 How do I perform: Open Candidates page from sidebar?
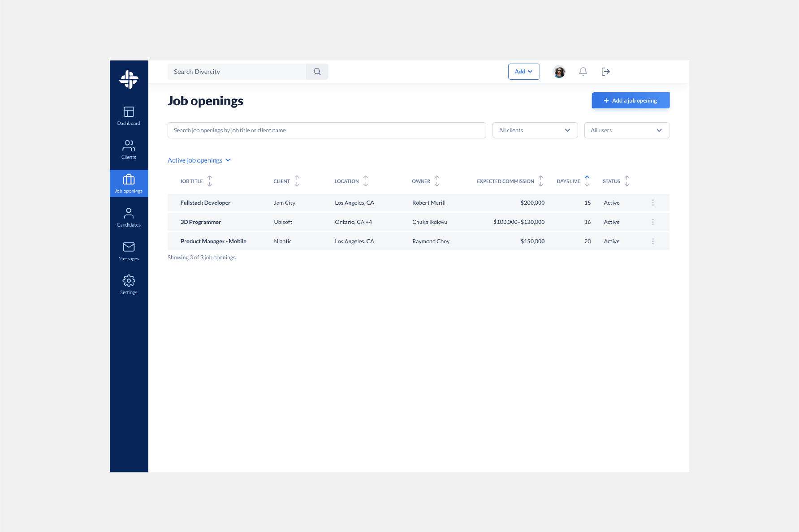coord(129,217)
